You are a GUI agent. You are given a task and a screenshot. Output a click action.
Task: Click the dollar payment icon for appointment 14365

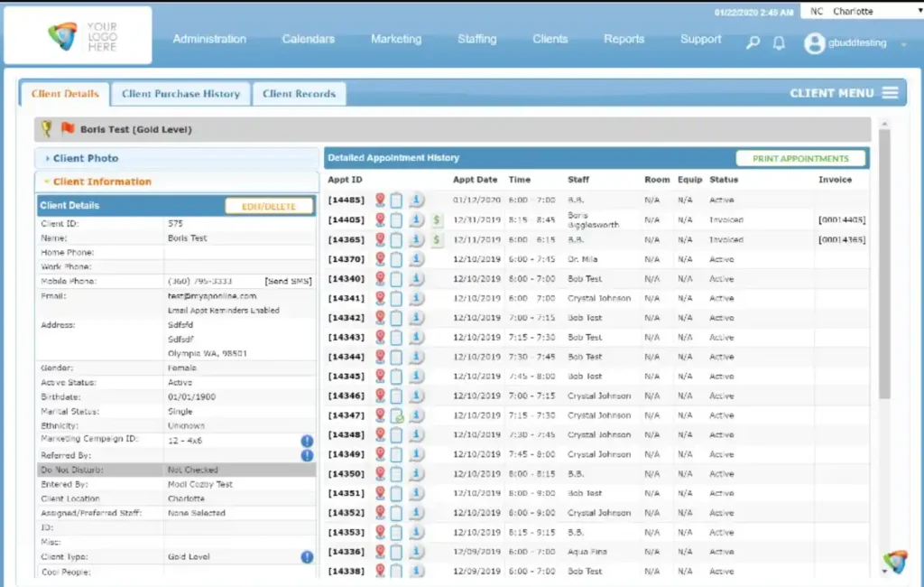point(437,240)
